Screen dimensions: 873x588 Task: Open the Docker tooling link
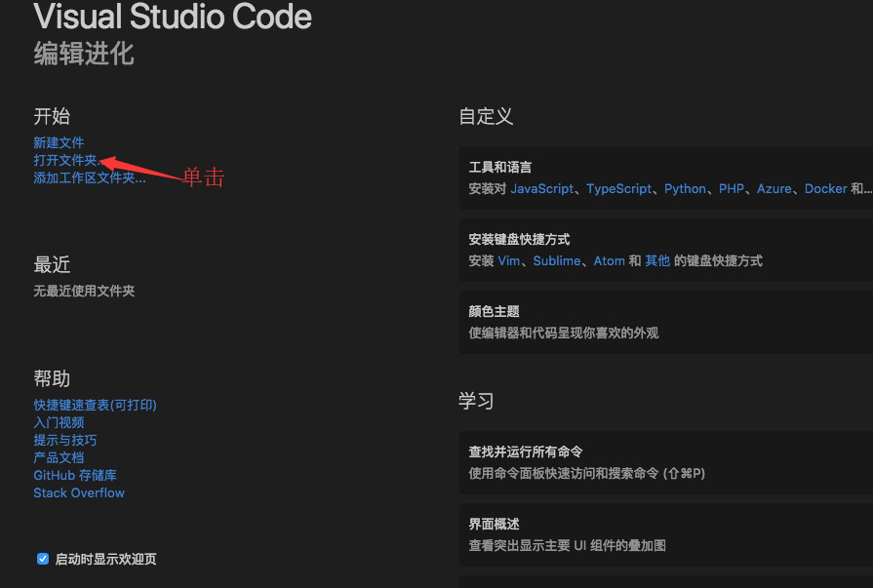click(x=827, y=188)
